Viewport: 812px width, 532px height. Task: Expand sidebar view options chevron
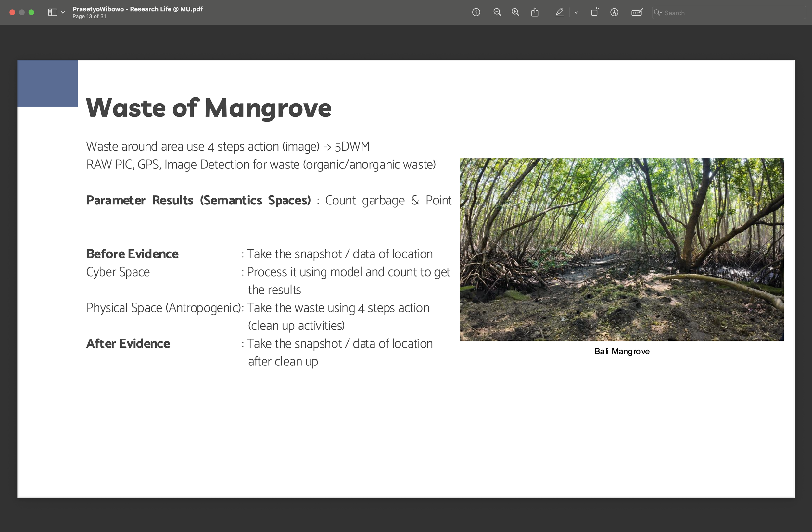63,13
